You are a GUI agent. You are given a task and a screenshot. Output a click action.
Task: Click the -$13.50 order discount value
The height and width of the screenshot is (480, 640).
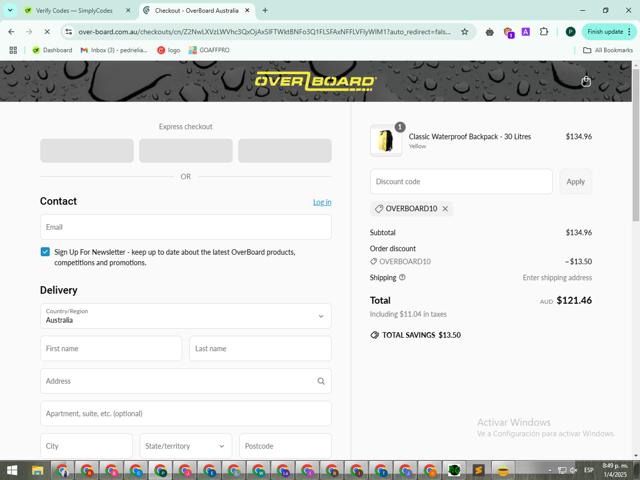[578, 261]
